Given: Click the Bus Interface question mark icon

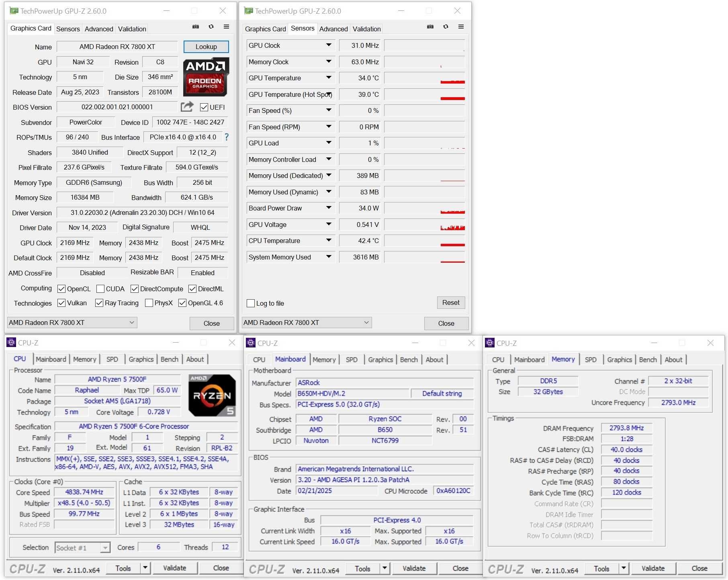Looking at the screenshot, I should click(227, 137).
